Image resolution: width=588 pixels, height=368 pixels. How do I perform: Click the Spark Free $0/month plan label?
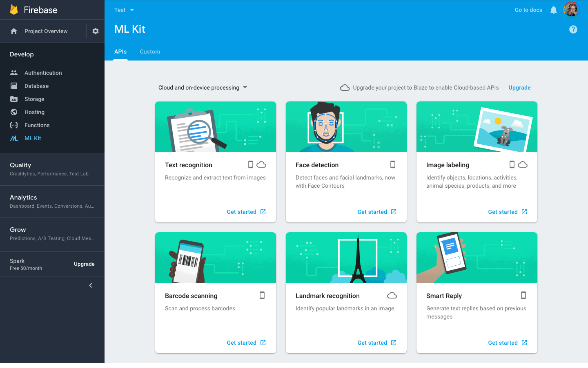point(26,264)
